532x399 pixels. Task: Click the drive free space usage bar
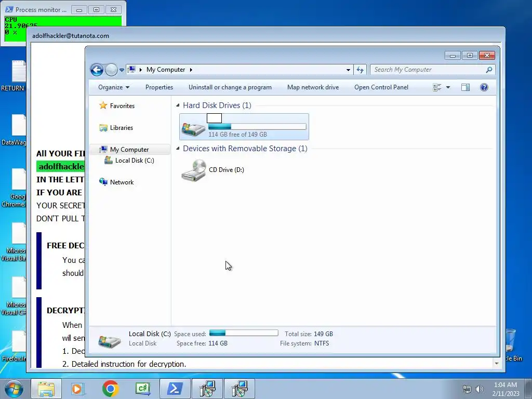point(257,127)
